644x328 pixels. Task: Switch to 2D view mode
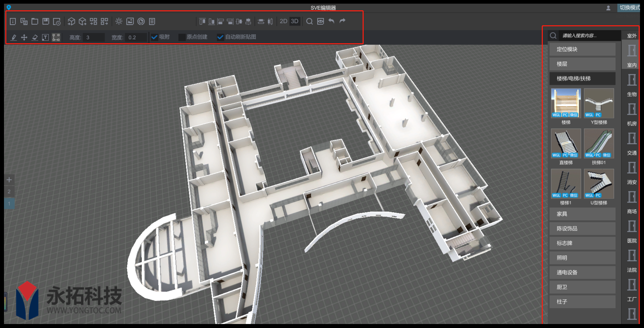tap(283, 21)
